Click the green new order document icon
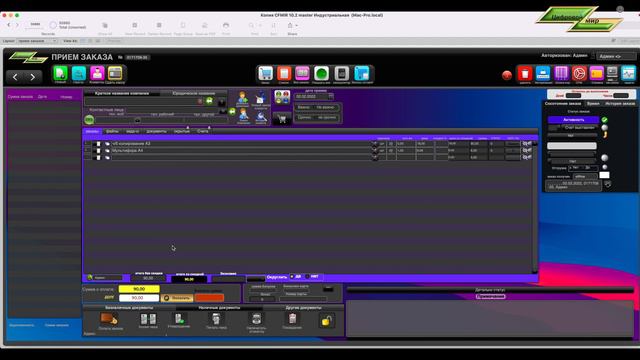 click(60, 73)
